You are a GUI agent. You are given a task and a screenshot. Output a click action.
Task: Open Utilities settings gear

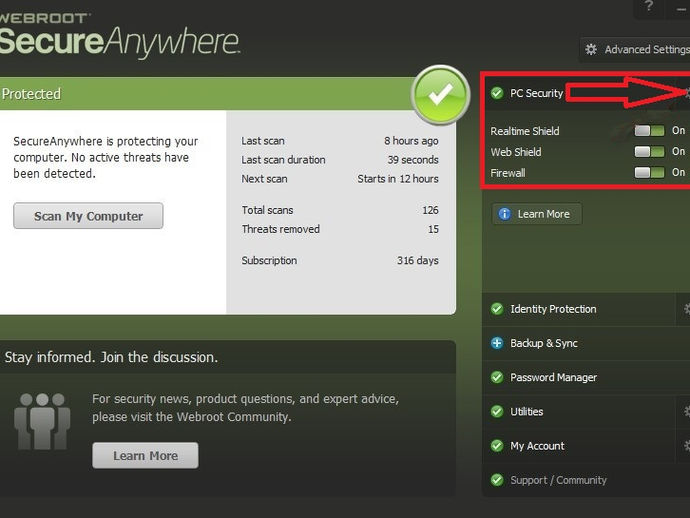686,411
